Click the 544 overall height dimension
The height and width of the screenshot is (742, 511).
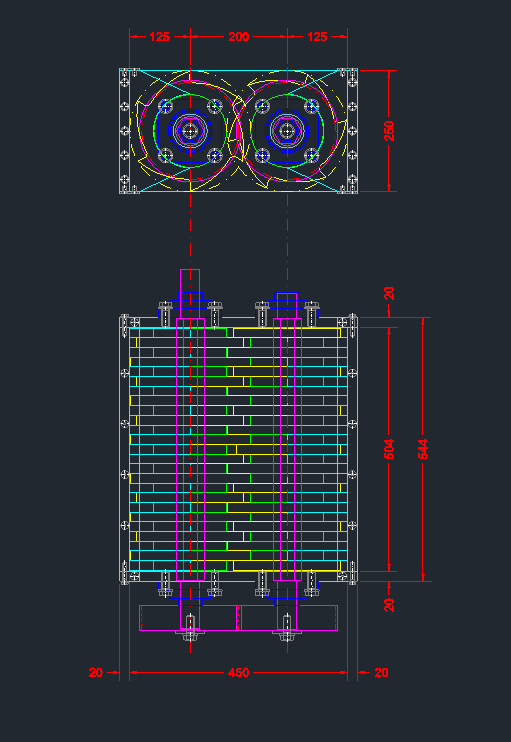423,449
